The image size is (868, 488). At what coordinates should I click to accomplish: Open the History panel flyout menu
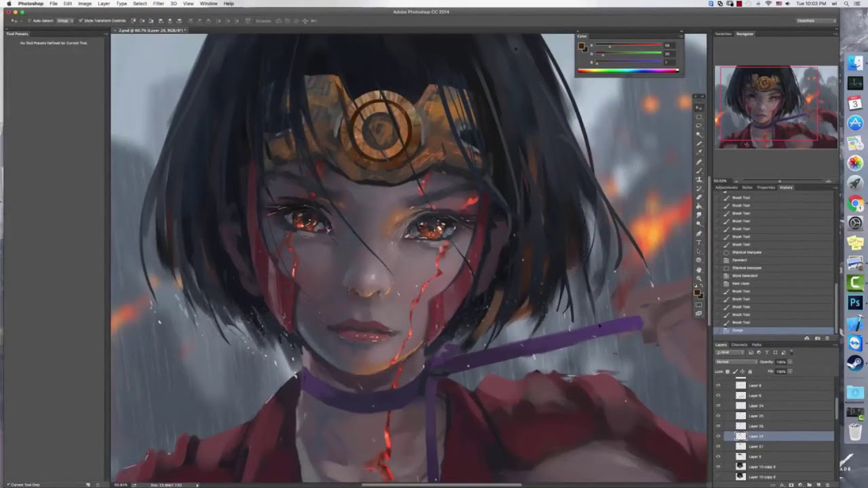835,188
